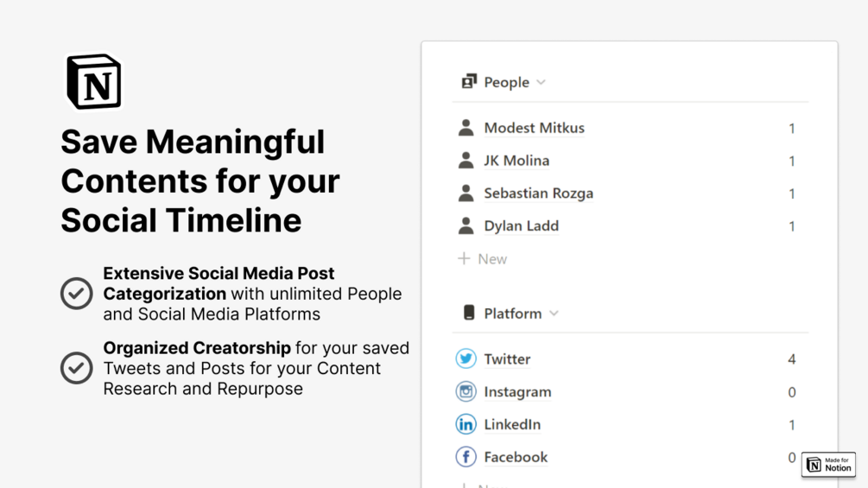The width and height of the screenshot is (868, 488).
Task: Add a New person entry
Action: pyautogui.click(x=483, y=258)
